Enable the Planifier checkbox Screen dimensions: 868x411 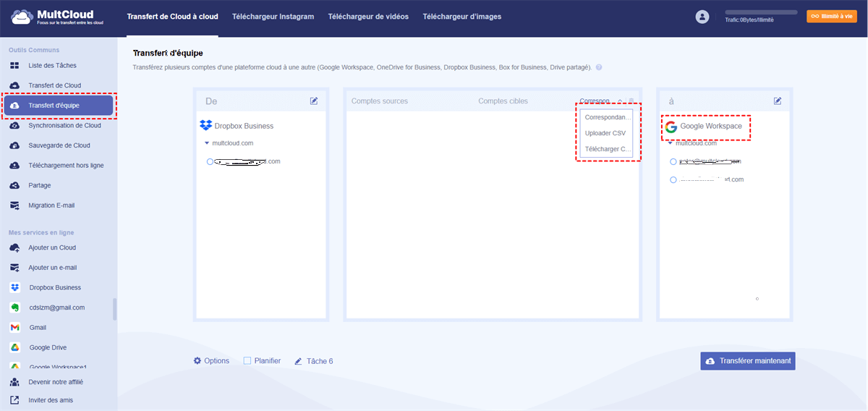tap(247, 360)
